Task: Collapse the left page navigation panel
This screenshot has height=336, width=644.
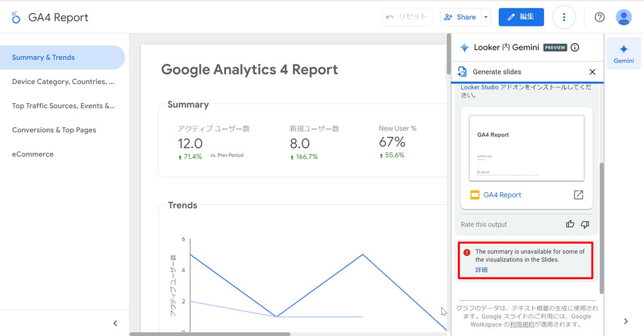Action: [115, 323]
